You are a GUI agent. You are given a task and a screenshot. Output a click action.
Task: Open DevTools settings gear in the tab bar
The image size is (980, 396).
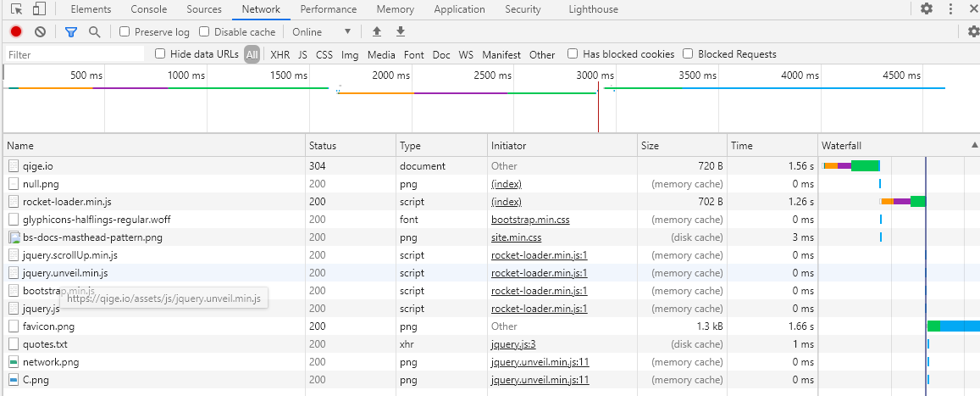coord(927,8)
